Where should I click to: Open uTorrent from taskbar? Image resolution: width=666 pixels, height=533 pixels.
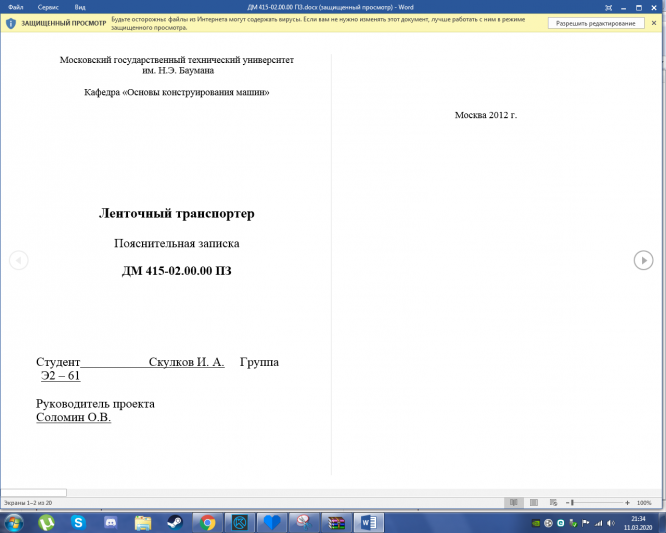[x=46, y=522]
